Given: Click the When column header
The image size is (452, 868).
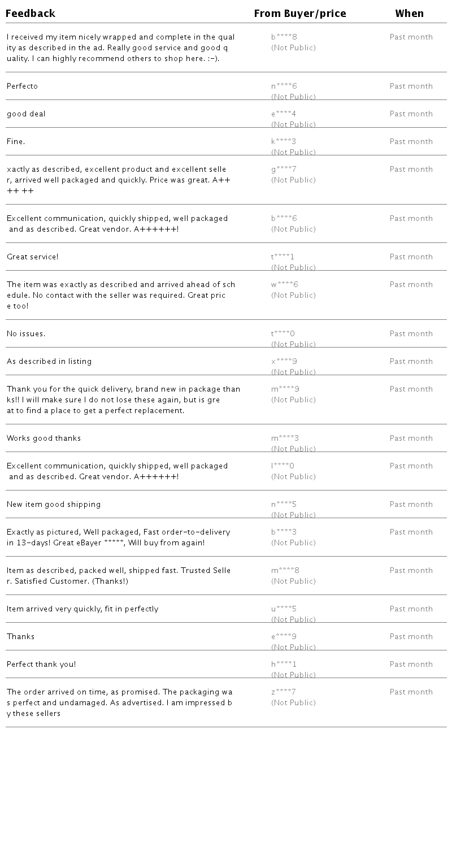Looking at the screenshot, I should click(409, 14).
